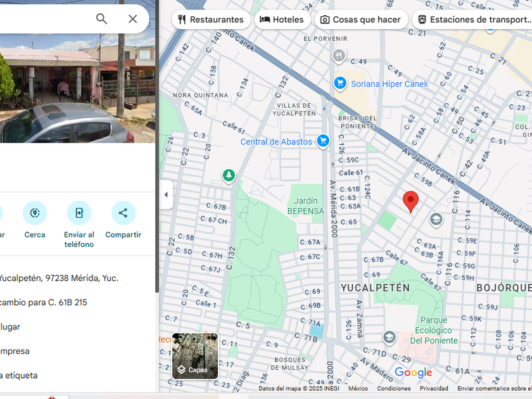The width and height of the screenshot is (532, 399).
Task: Click the school pin near C. 116
Action: [436, 220]
